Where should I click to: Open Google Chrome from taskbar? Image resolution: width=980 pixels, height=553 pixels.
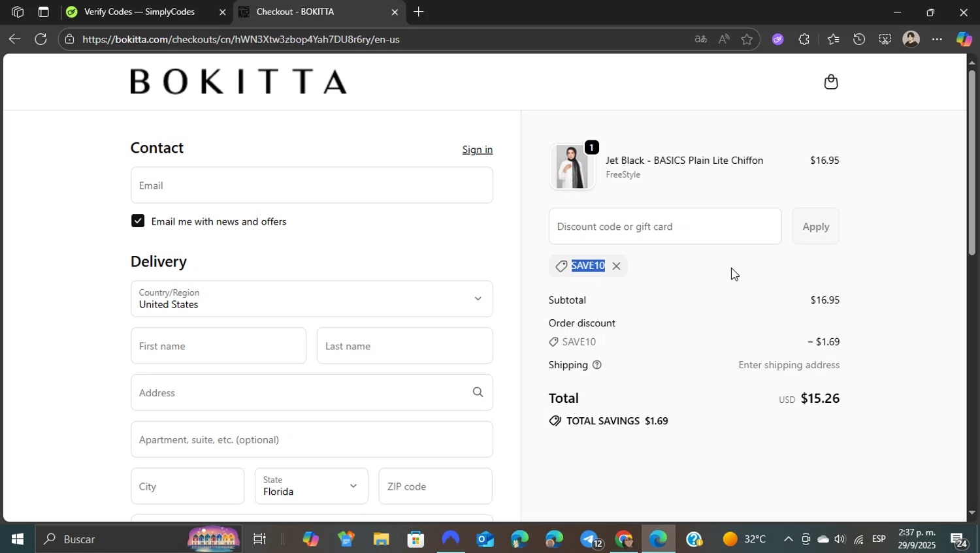click(624, 539)
